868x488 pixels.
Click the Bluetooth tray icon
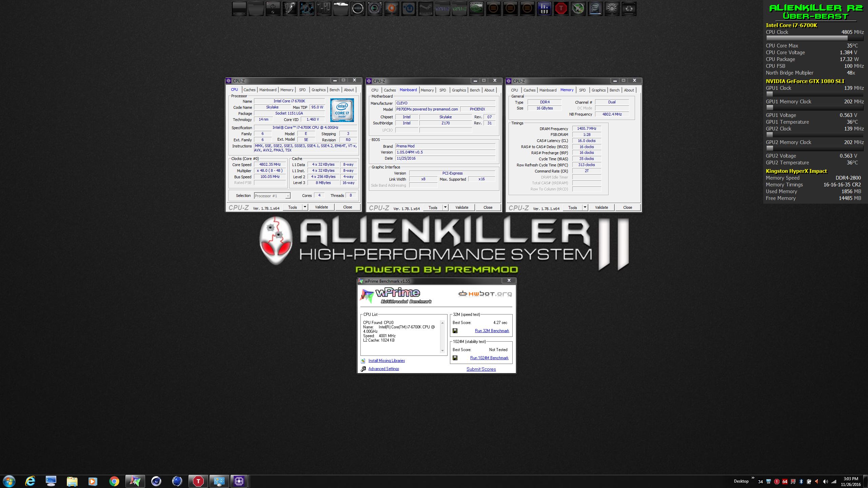pyautogui.click(x=801, y=482)
